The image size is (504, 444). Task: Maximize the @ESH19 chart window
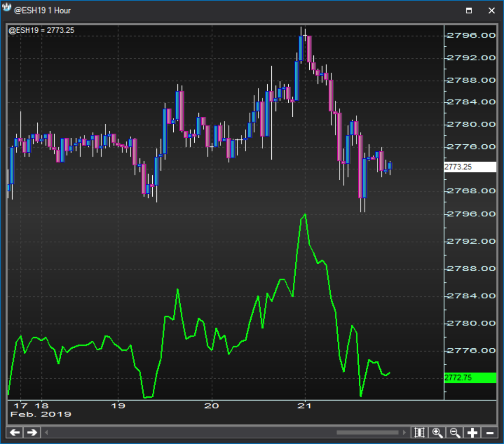[x=469, y=10]
